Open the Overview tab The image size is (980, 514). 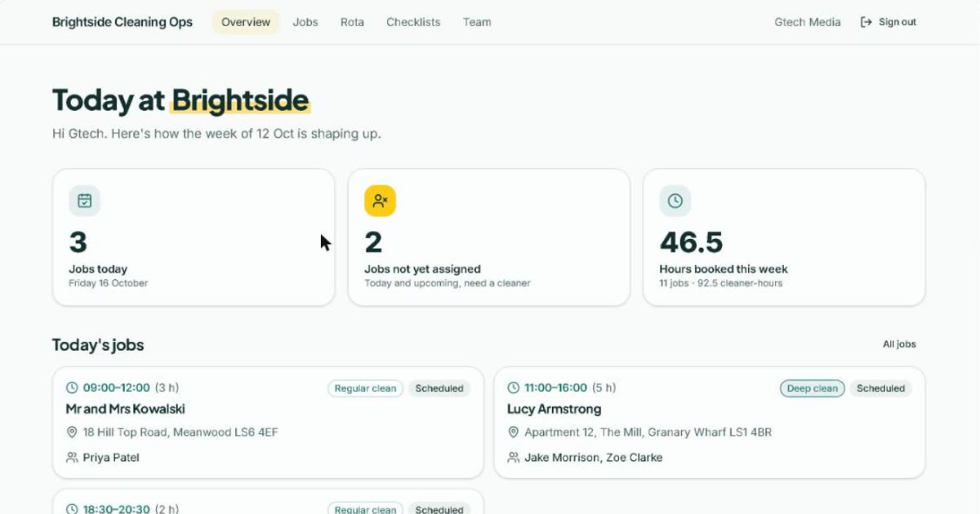click(x=246, y=22)
